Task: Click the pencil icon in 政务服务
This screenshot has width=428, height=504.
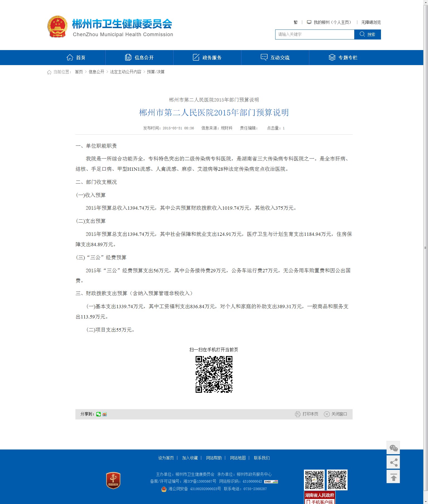Action: (196, 57)
